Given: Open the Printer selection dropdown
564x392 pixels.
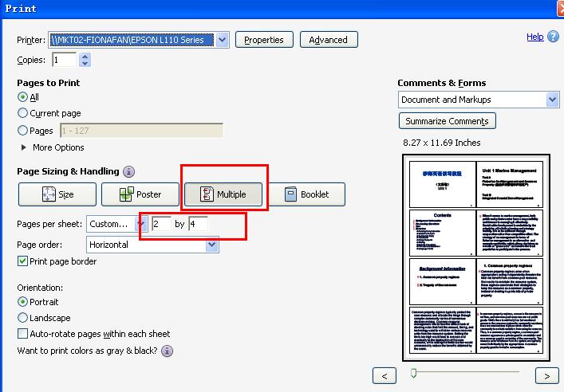Looking at the screenshot, I should 223,40.
